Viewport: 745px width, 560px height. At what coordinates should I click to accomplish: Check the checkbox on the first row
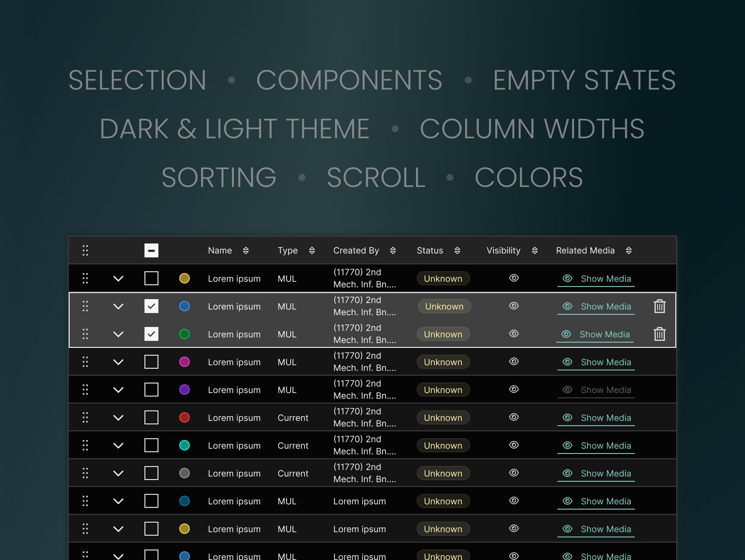click(x=151, y=278)
